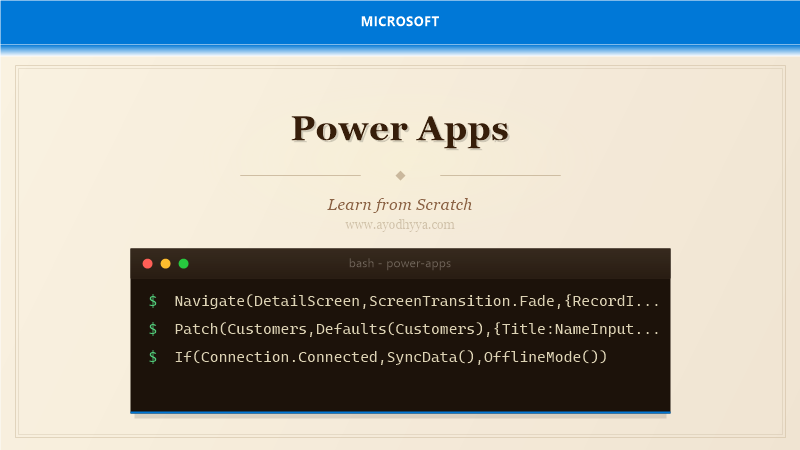
Task: Click the Patch(Customers command line
Action: (x=417, y=329)
